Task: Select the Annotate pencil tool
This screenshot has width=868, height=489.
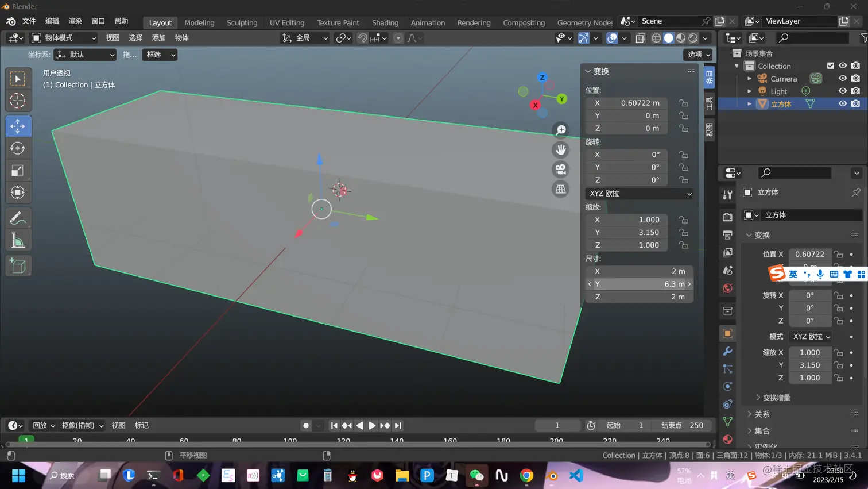Action: pyautogui.click(x=18, y=218)
